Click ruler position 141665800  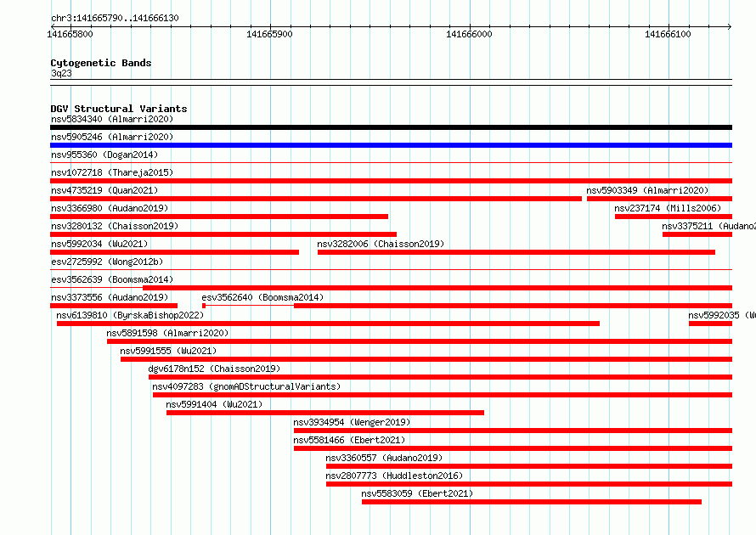pos(70,34)
